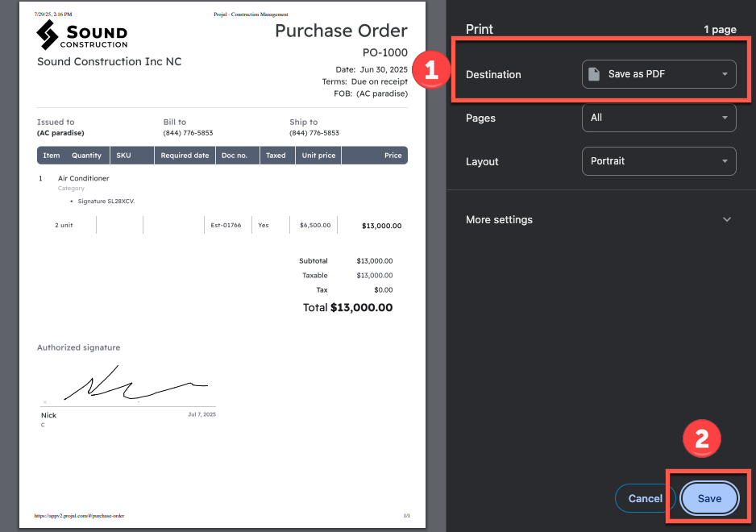Screen dimensions: 756x532
Task: Open the Pages dropdown set to All
Action: [658, 118]
